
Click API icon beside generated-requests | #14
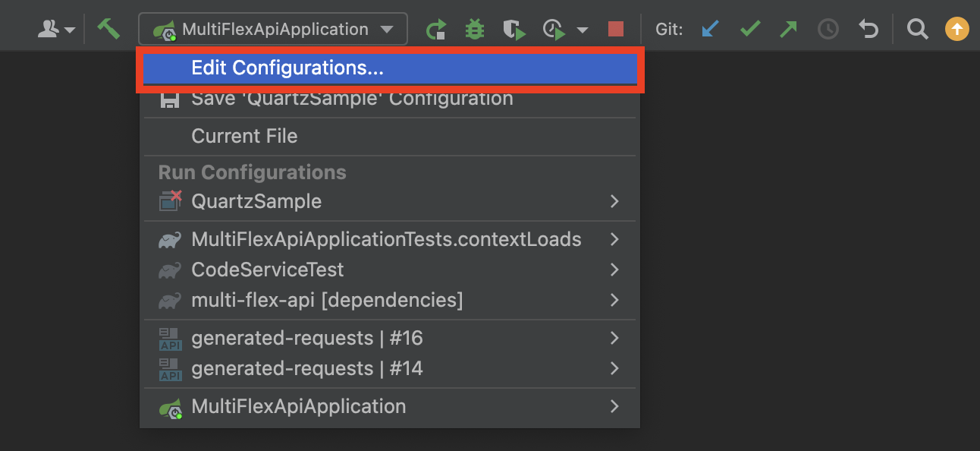coord(170,369)
